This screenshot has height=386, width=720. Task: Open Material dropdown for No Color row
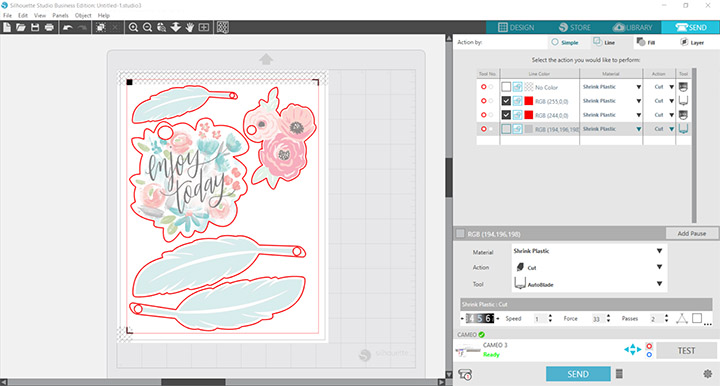point(639,87)
